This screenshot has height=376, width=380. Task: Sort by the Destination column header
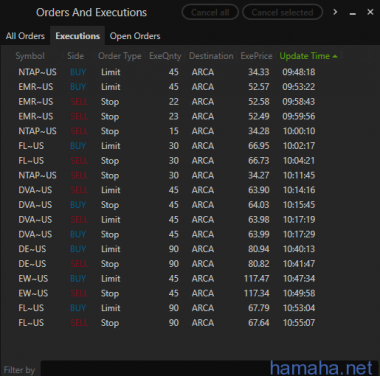coord(211,56)
